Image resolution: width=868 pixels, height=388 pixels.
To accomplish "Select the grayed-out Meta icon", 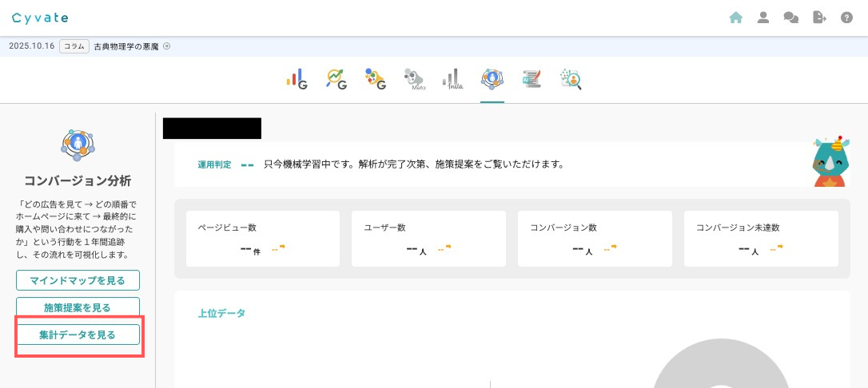I will 414,79.
